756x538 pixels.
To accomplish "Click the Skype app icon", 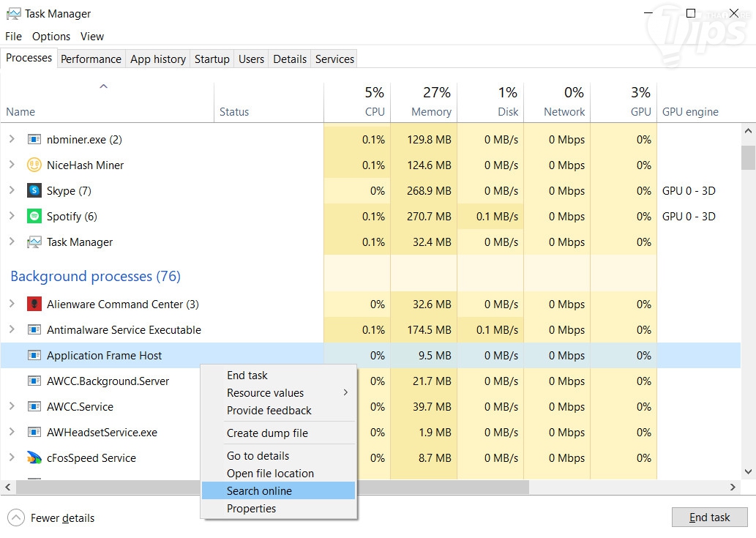I will (x=34, y=191).
